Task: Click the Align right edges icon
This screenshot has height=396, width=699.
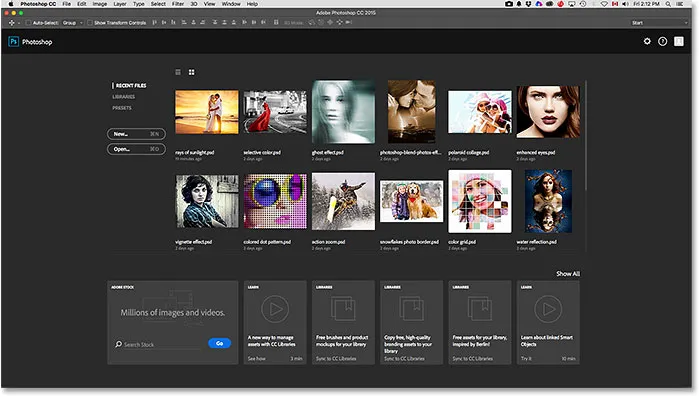Action: click(203, 22)
